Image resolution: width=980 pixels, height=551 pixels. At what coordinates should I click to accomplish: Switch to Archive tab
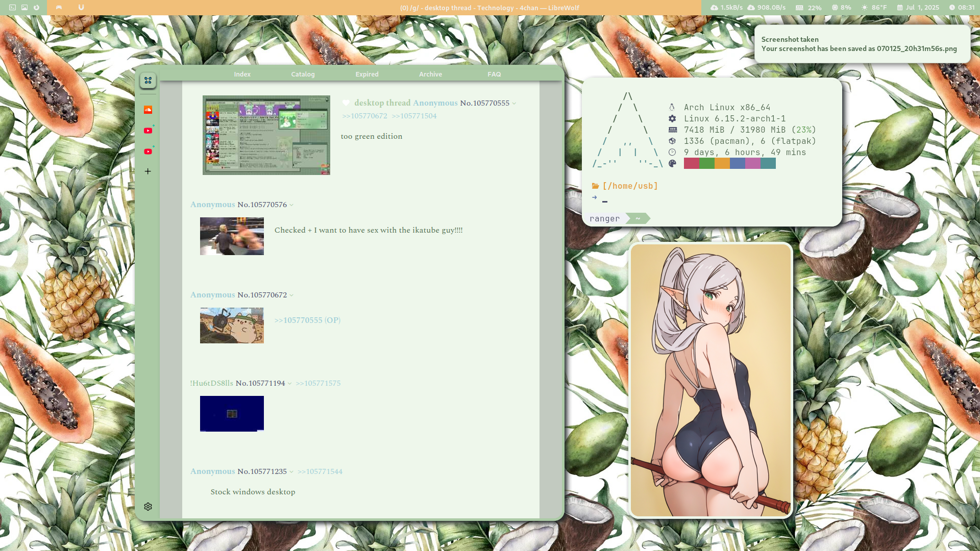(x=430, y=74)
